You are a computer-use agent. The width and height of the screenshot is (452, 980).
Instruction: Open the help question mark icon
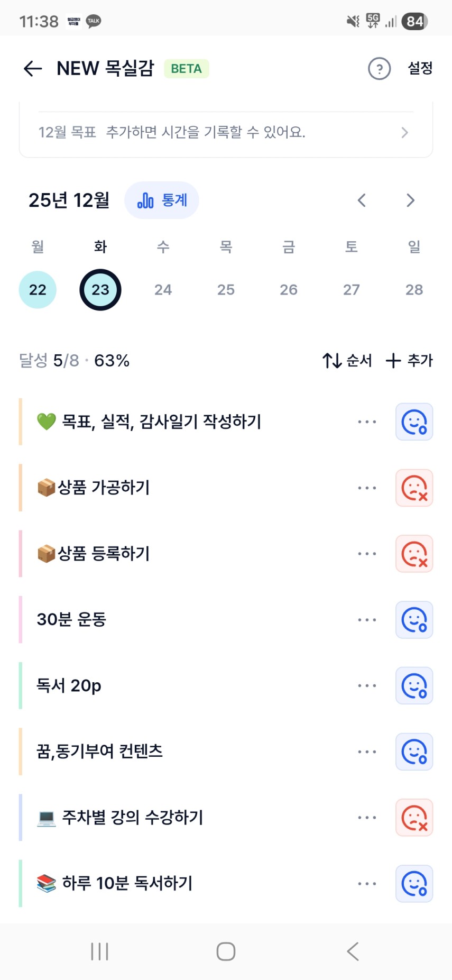point(379,69)
